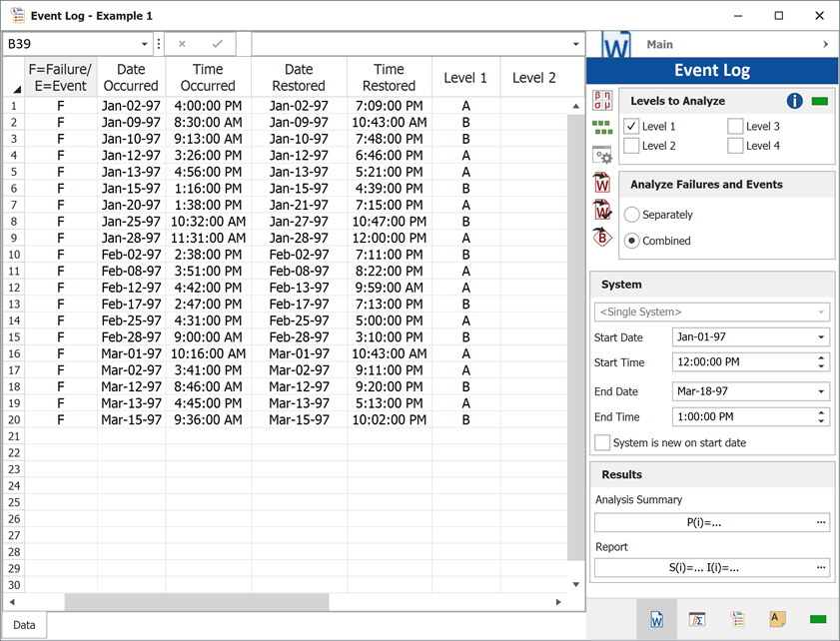Image resolution: width=840 pixels, height=641 pixels.
Task: Click cell Jan-25-97 in Date Occurred
Action: coord(131,222)
